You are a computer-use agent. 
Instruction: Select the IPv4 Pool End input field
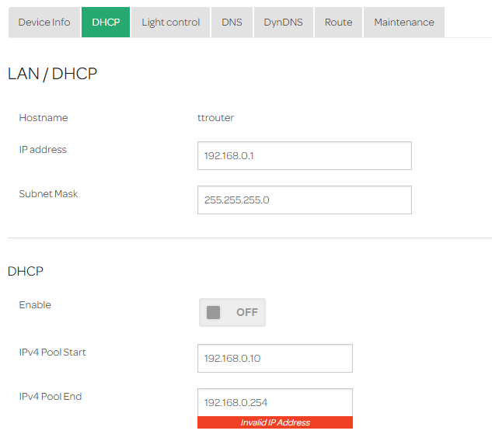[x=274, y=403]
